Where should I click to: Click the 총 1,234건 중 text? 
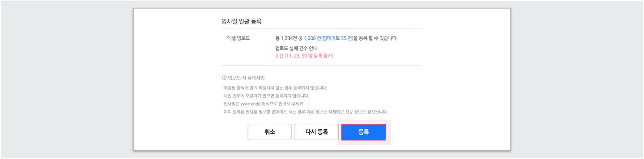click(289, 38)
